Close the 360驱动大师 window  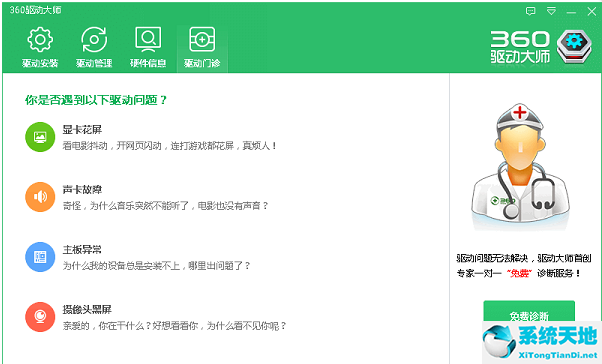(592, 12)
